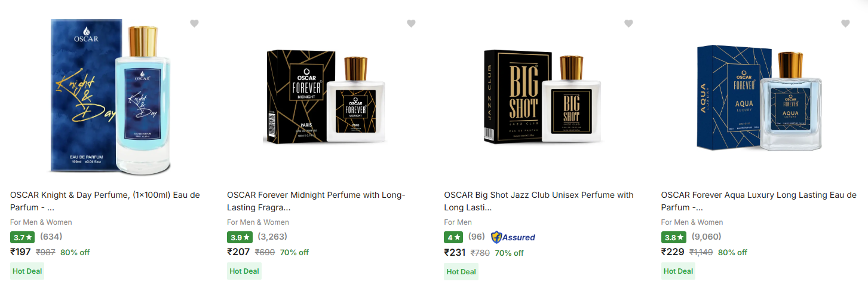Image resolution: width=868 pixels, height=300 pixels.
Task: Wishlist the OSCAR Knight & Day perfume heart
Action: 194,23
